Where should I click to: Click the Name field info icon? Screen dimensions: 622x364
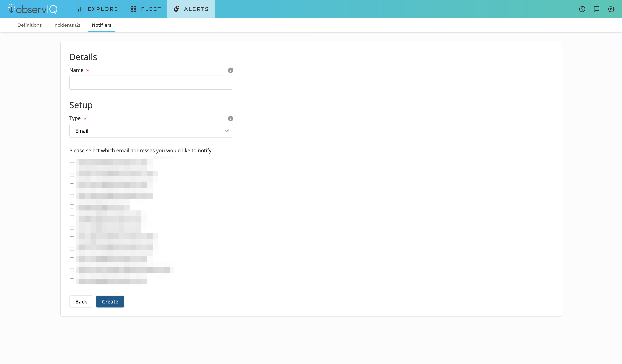[x=230, y=70]
